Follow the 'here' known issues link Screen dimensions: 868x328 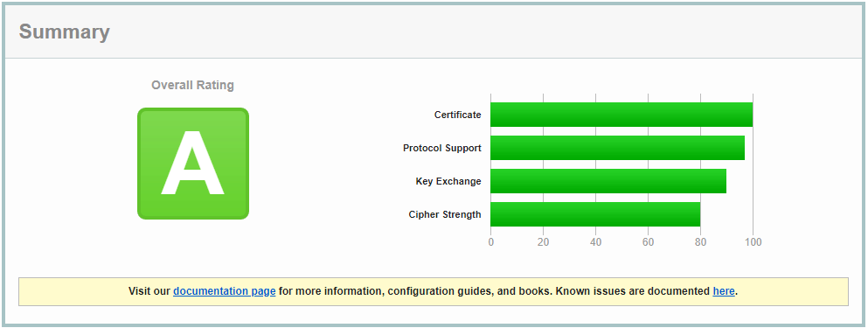point(724,291)
